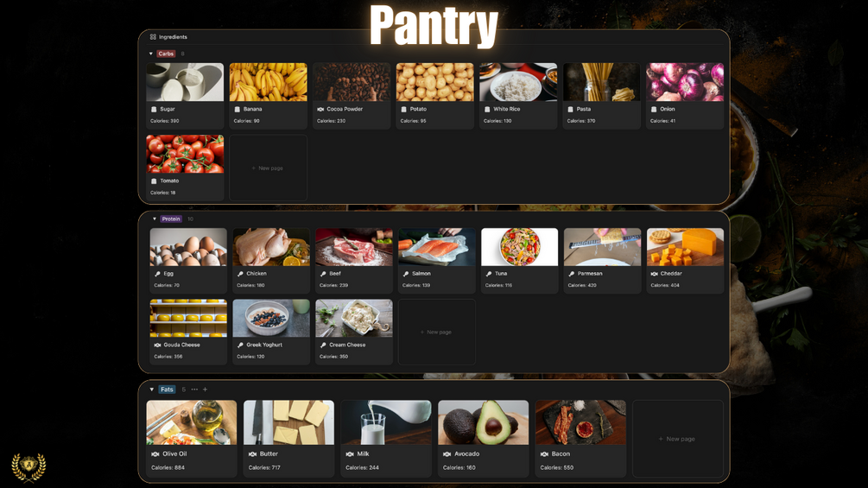Click the Ingredients gallery view icon

(153, 37)
